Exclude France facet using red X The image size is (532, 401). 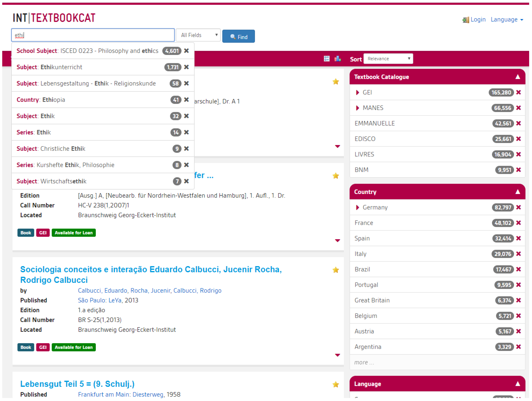[518, 223]
